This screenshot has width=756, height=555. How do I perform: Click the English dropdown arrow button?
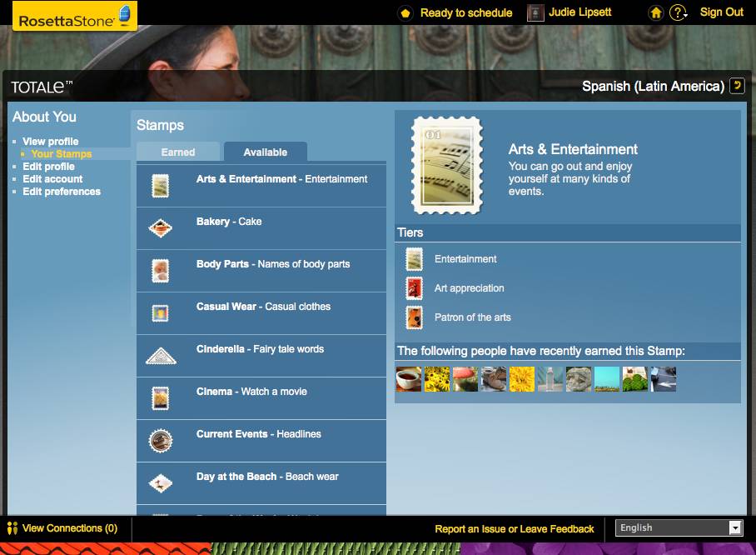point(735,528)
